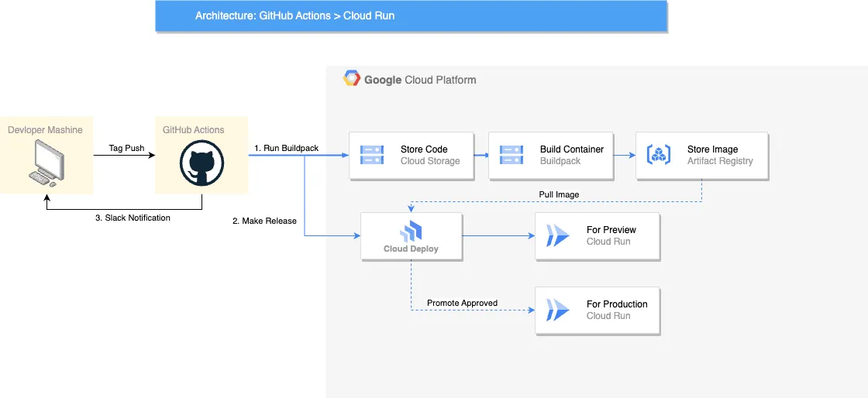Select the '2. Make Release' label
868x398 pixels.
264,221
